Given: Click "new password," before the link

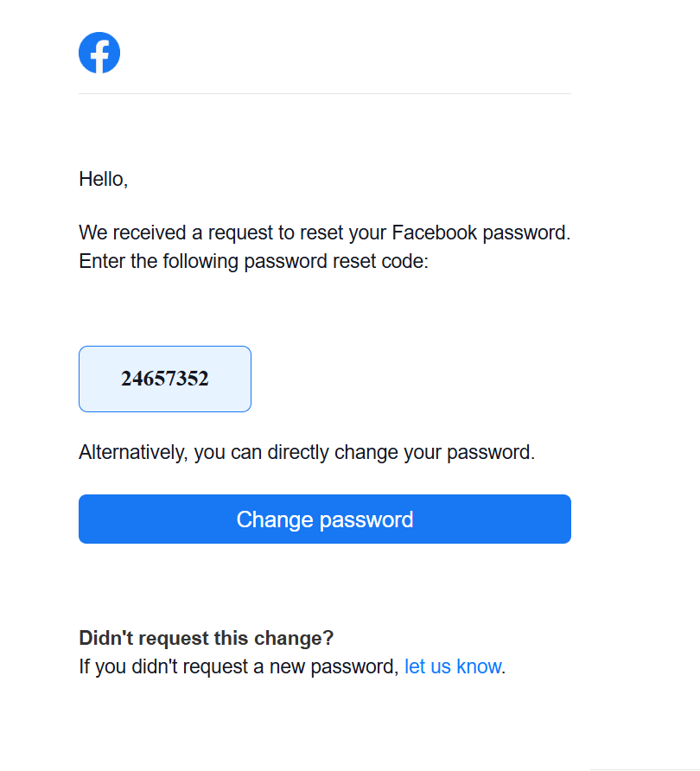Looking at the screenshot, I should click(x=334, y=666).
